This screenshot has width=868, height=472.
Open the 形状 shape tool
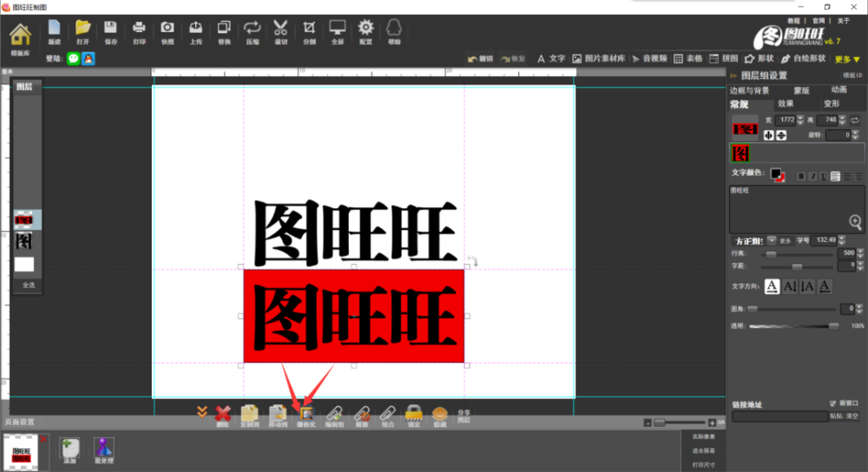click(x=759, y=59)
